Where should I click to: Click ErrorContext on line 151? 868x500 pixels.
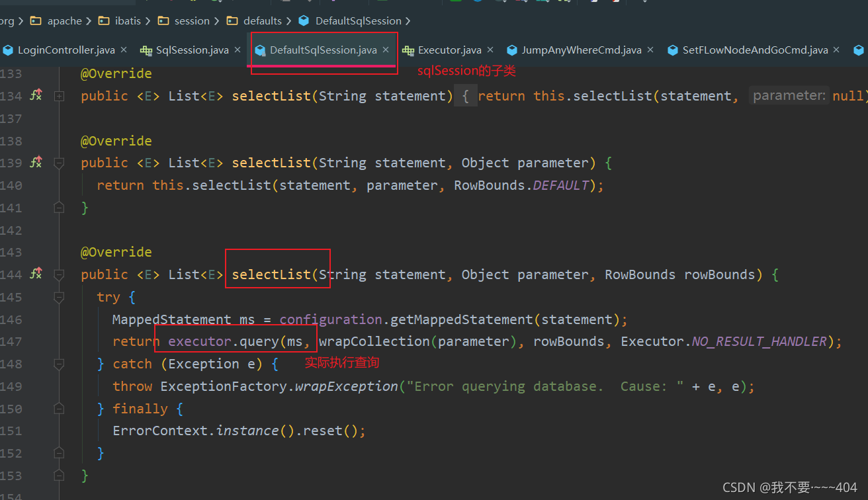pyautogui.click(x=160, y=431)
